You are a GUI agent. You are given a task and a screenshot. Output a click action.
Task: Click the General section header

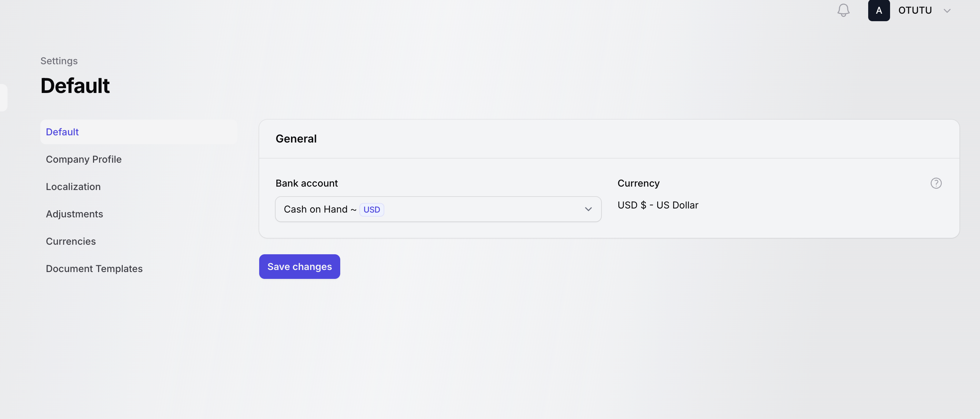point(296,139)
